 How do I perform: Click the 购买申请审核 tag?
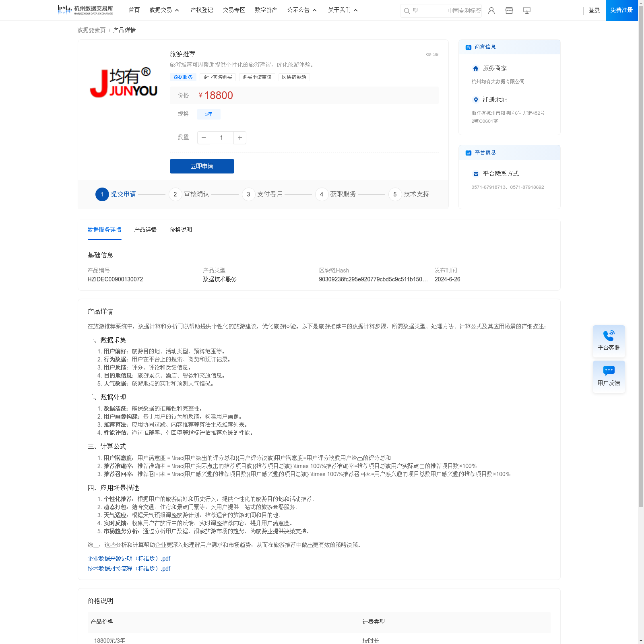pos(257,77)
